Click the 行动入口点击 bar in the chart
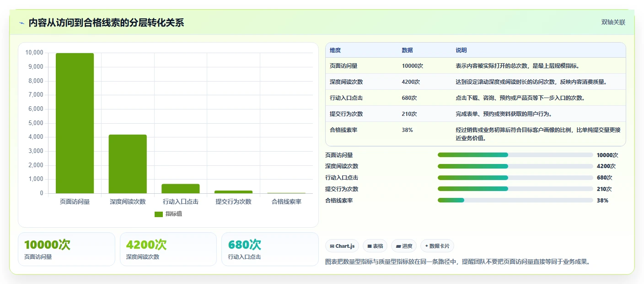 pyautogui.click(x=181, y=189)
